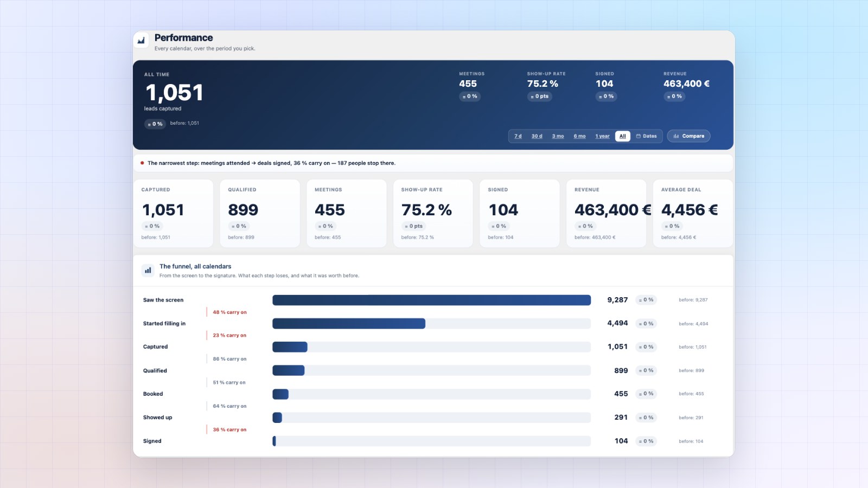This screenshot has width=868, height=488.
Task: Click the 1,051 leads captured headline
Action: click(174, 93)
